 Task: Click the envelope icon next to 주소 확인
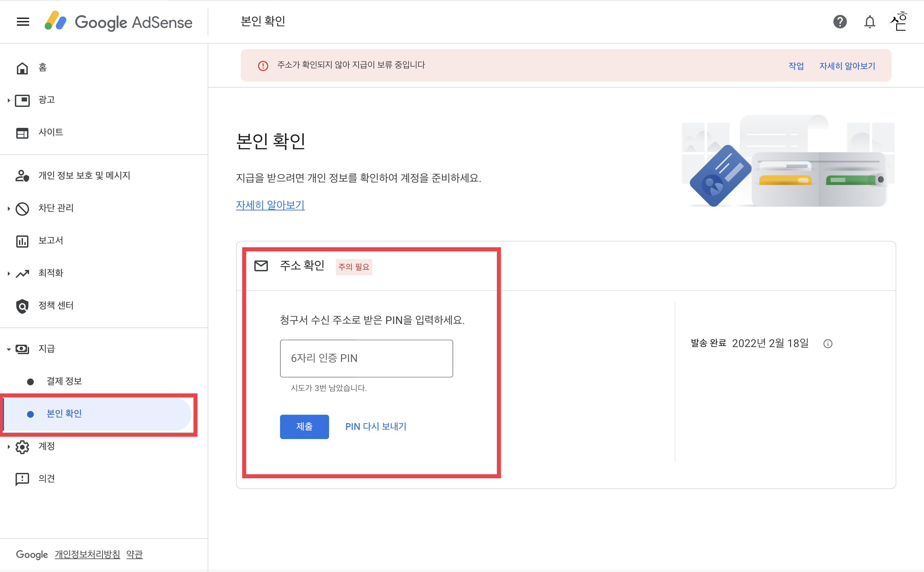click(261, 266)
